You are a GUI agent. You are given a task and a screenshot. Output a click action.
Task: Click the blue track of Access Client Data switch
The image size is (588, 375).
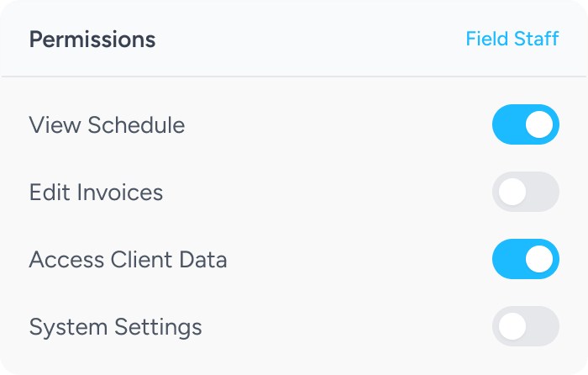pyautogui.click(x=507, y=259)
